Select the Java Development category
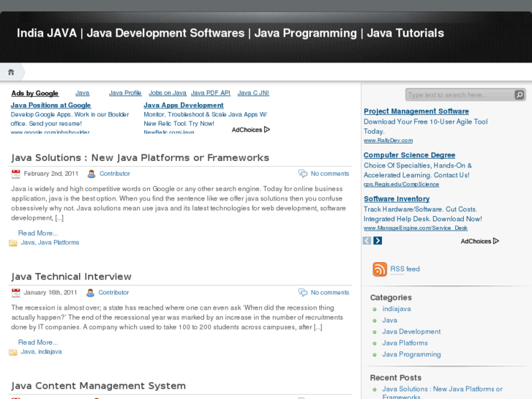This screenshot has height=399, width=532. coord(411,332)
